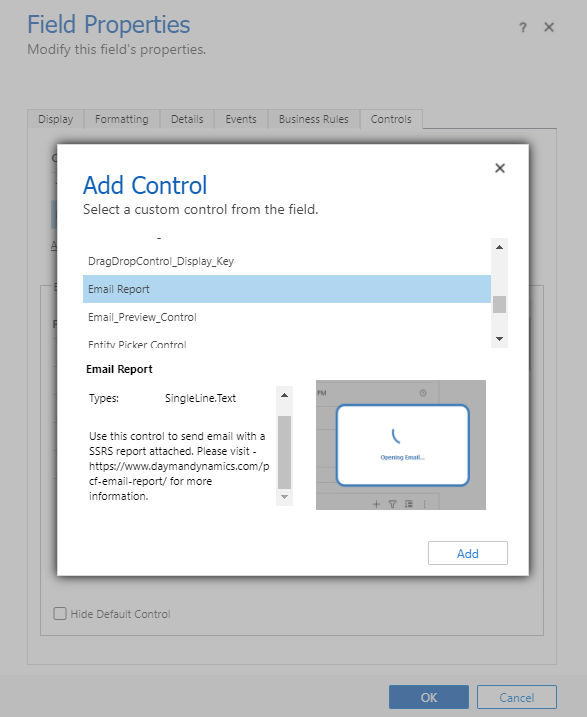
Task: Close the Field Properties window
Action: (549, 27)
